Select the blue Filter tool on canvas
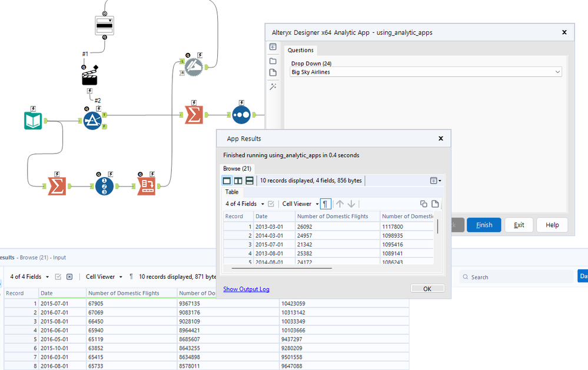 tap(92, 121)
